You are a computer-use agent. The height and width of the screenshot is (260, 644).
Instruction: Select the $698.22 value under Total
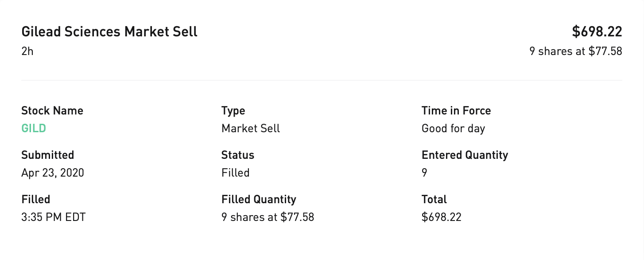click(442, 217)
